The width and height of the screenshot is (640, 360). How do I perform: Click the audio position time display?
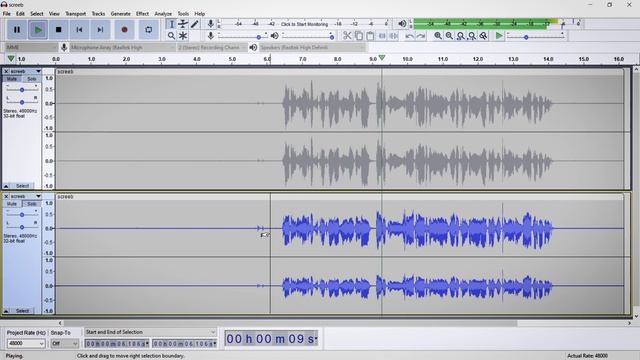[x=271, y=339]
